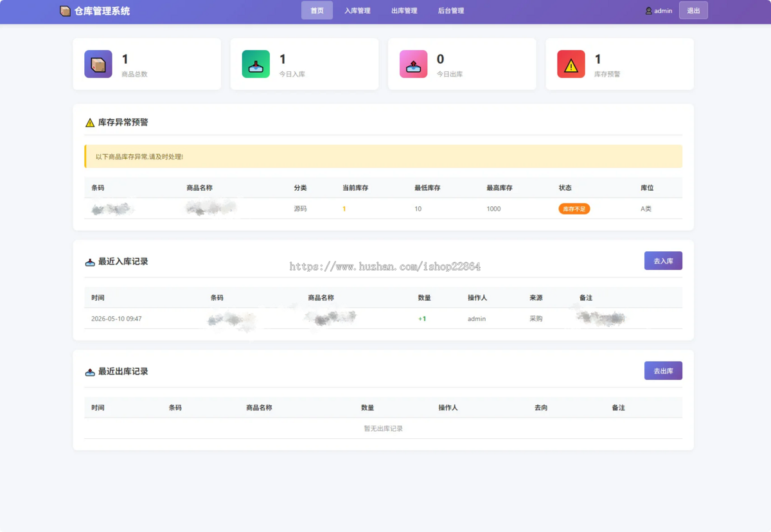Click the 仓库管理系统 title
Image resolution: width=771 pixels, height=532 pixels.
pos(102,11)
